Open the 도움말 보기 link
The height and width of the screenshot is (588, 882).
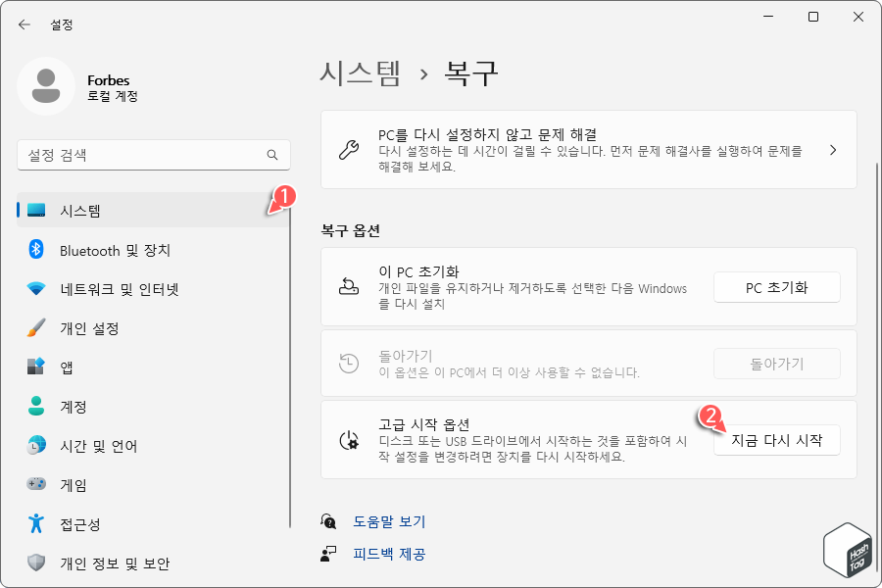(x=391, y=521)
